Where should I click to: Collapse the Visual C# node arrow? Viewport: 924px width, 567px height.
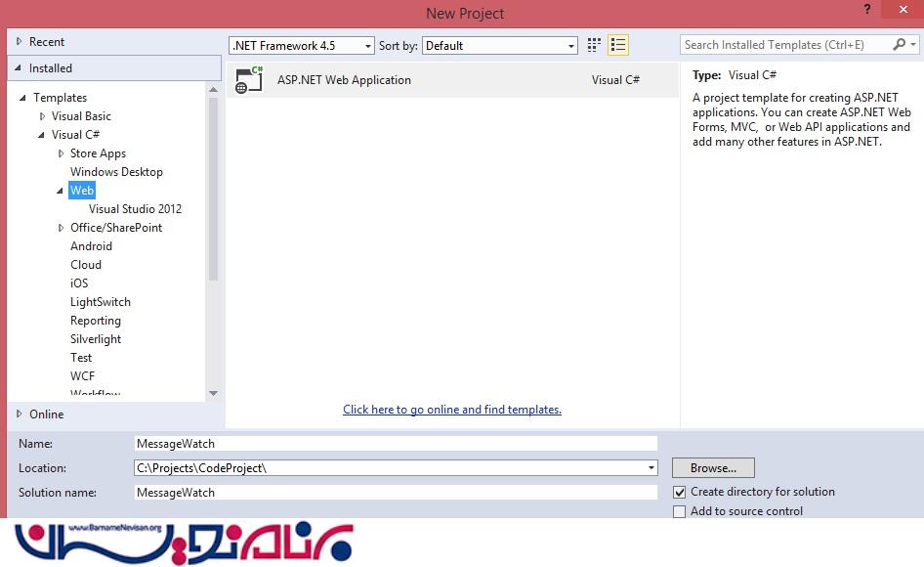(x=41, y=135)
